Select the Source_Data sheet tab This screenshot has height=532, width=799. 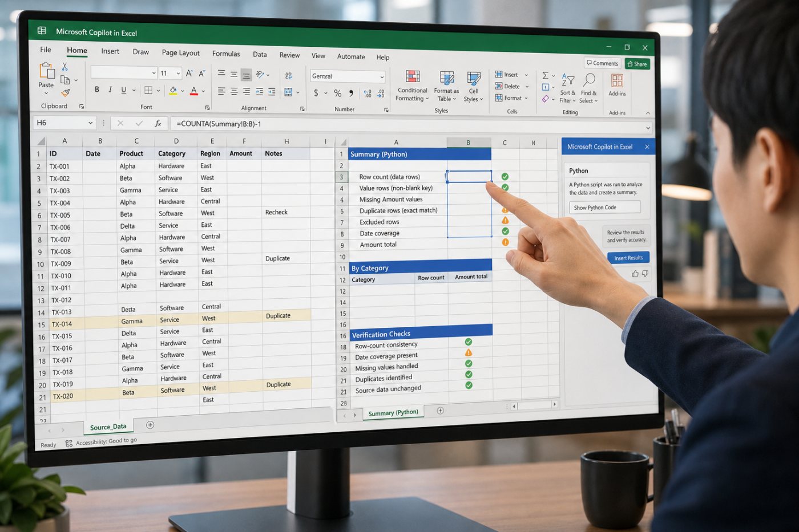click(108, 427)
